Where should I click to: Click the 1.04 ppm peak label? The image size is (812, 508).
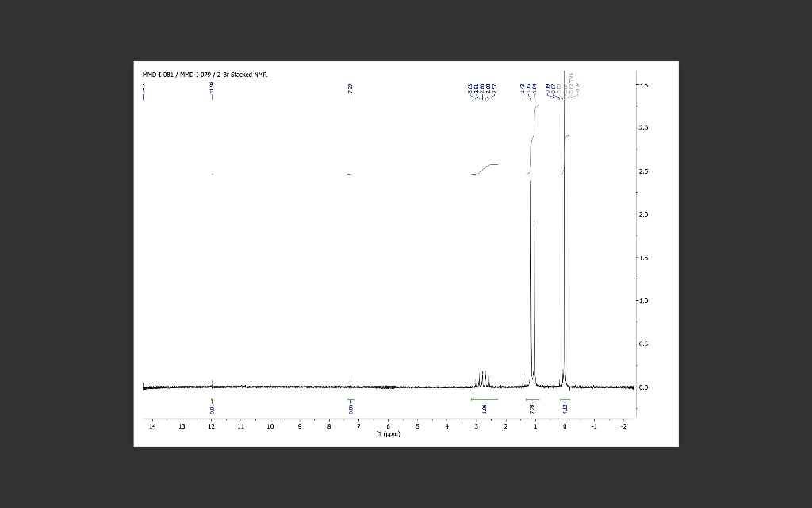(534, 86)
